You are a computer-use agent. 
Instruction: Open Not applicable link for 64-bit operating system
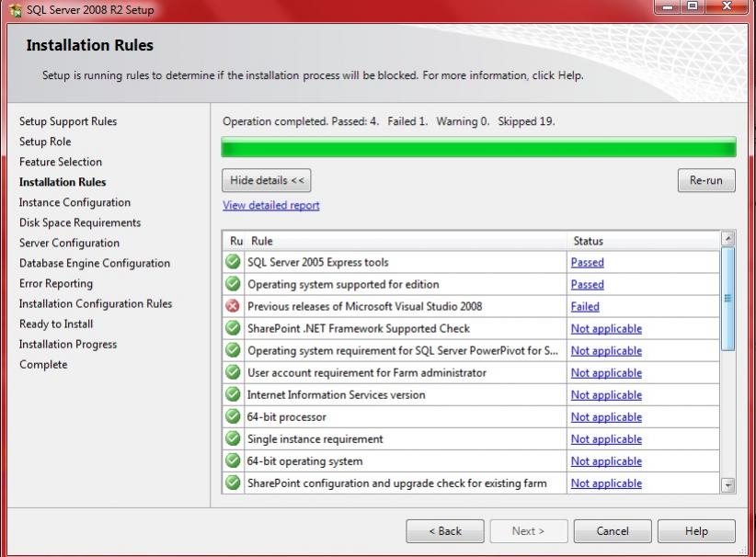(606, 461)
